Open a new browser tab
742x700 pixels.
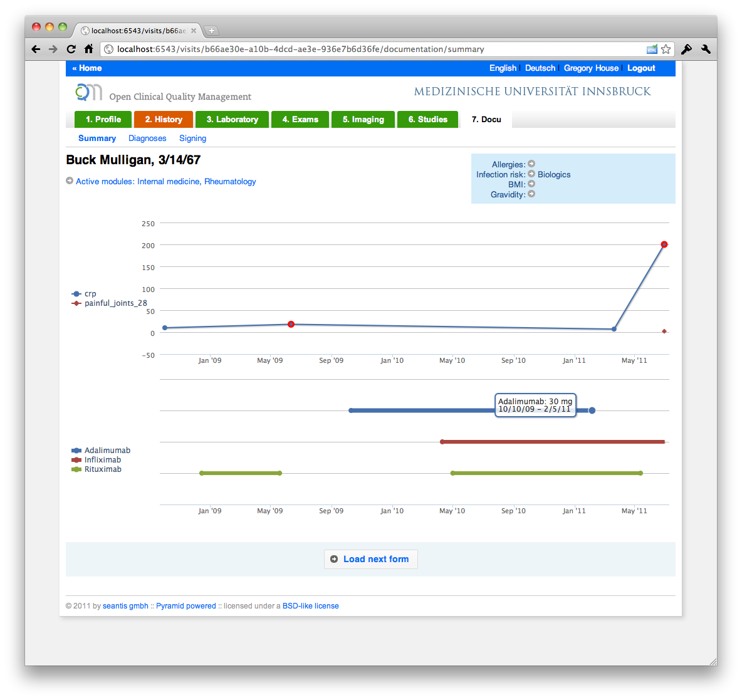point(212,31)
